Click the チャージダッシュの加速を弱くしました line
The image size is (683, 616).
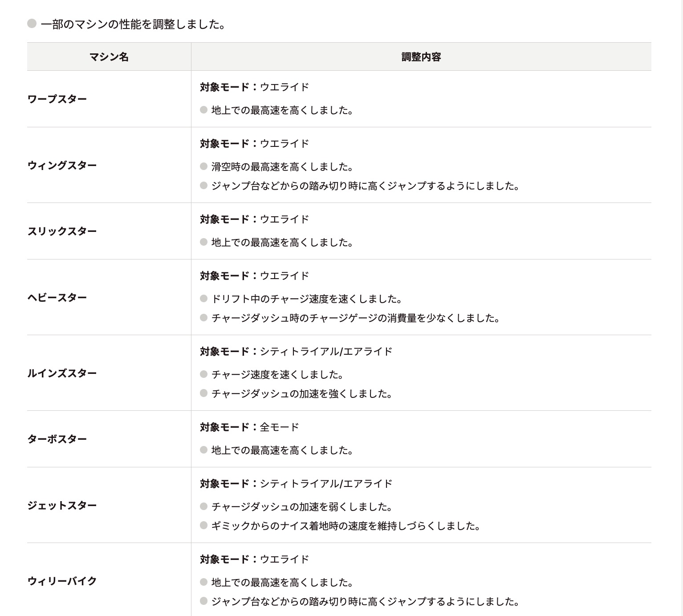pos(302,507)
